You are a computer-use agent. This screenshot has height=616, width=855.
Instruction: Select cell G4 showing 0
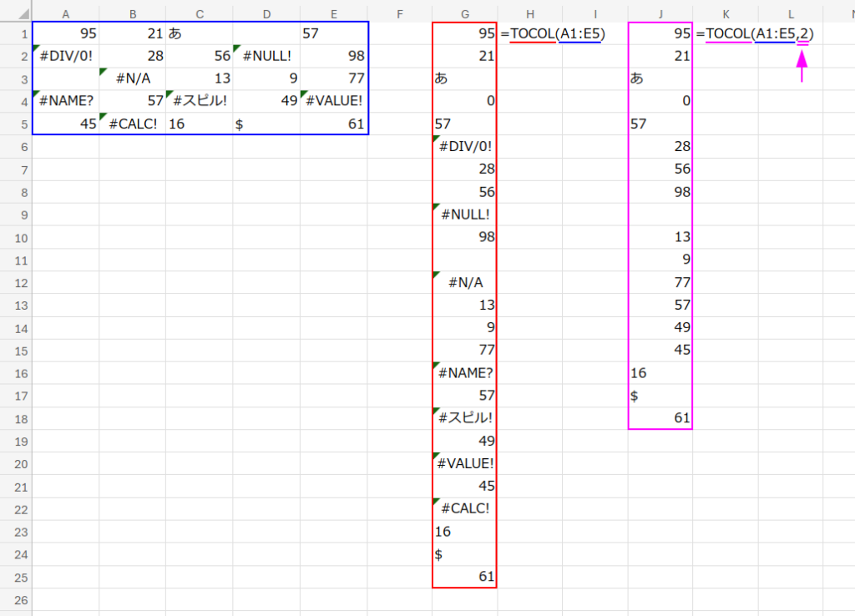coord(464,102)
